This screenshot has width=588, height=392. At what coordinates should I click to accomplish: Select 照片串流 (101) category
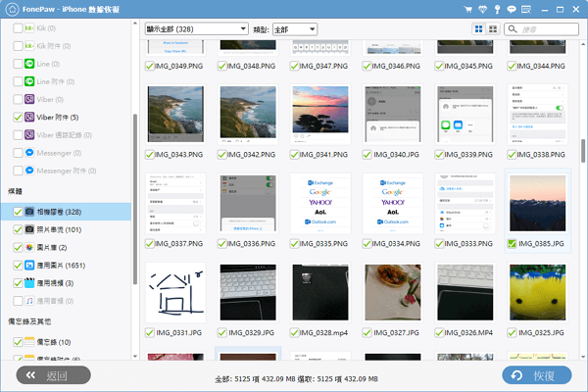pos(66,229)
